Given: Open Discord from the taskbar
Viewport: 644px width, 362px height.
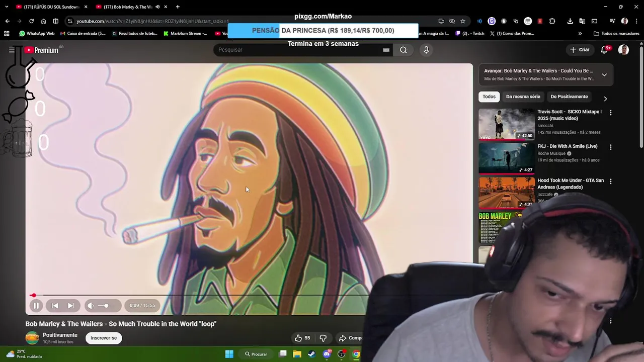Looking at the screenshot, I should (327, 354).
